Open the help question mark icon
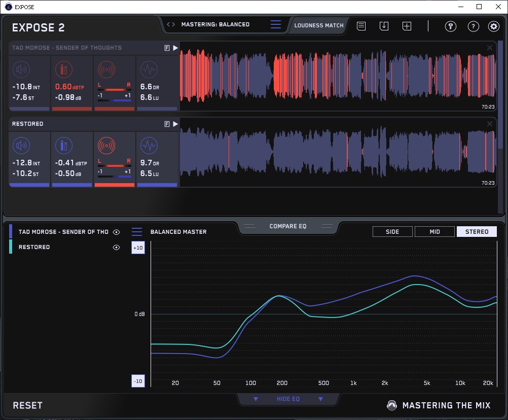This screenshot has width=508, height=420. click(473, 26)
